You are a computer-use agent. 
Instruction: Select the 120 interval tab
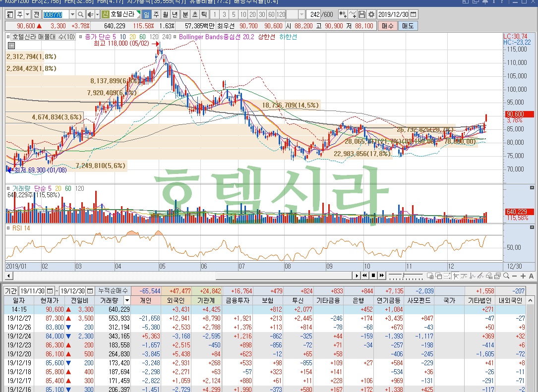point(281,14)
